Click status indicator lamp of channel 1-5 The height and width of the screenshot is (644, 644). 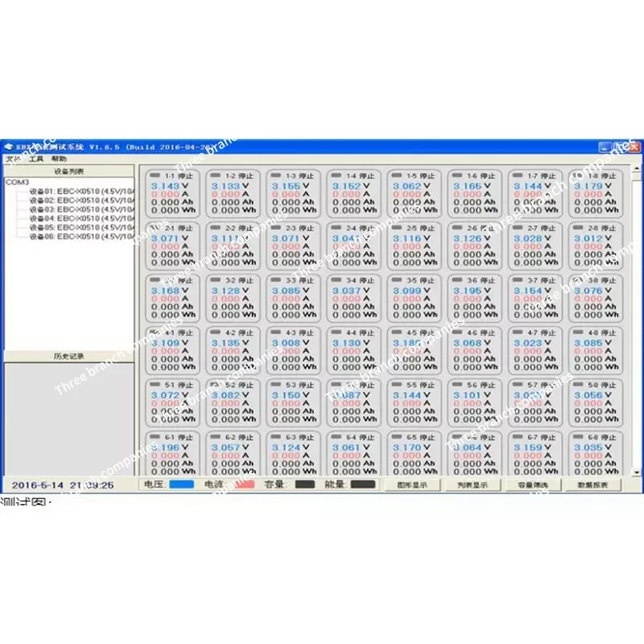[397, 175]
